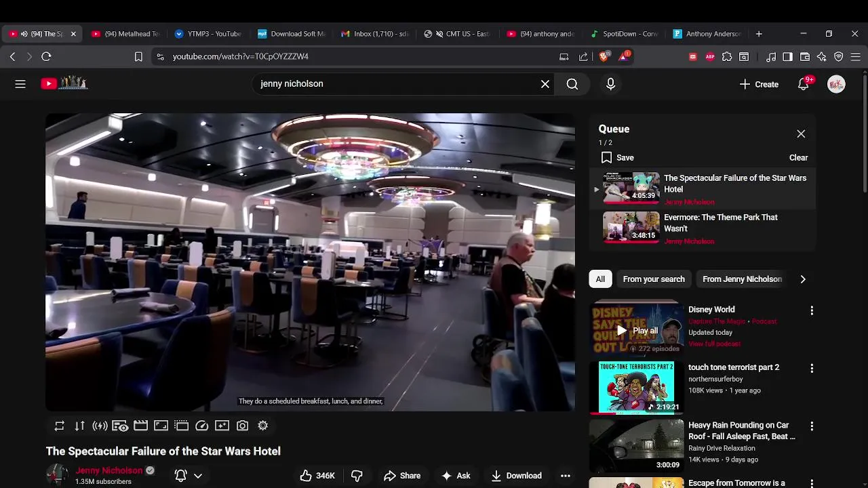The image size is (868, 488).
Task: Click the sparkle video filters icon
Action: (x=222, y=426)
